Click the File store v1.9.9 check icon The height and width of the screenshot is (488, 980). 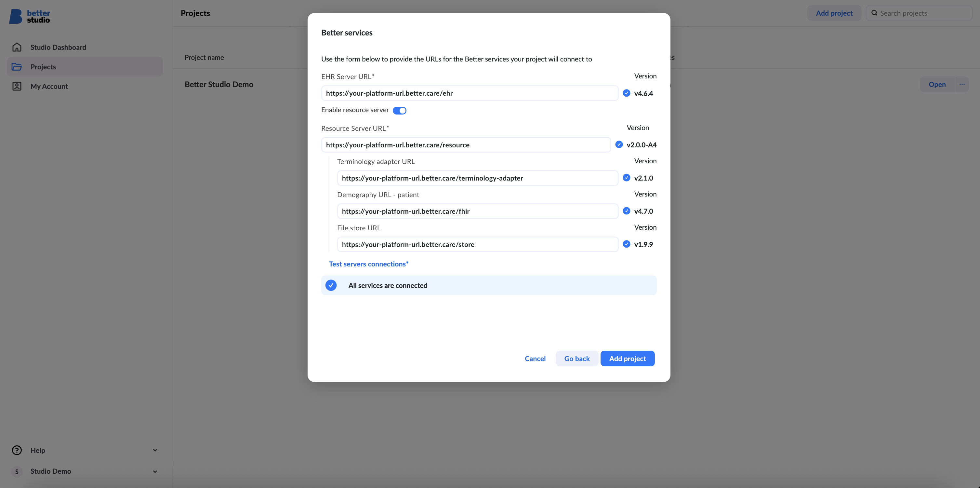pos(626,244)
